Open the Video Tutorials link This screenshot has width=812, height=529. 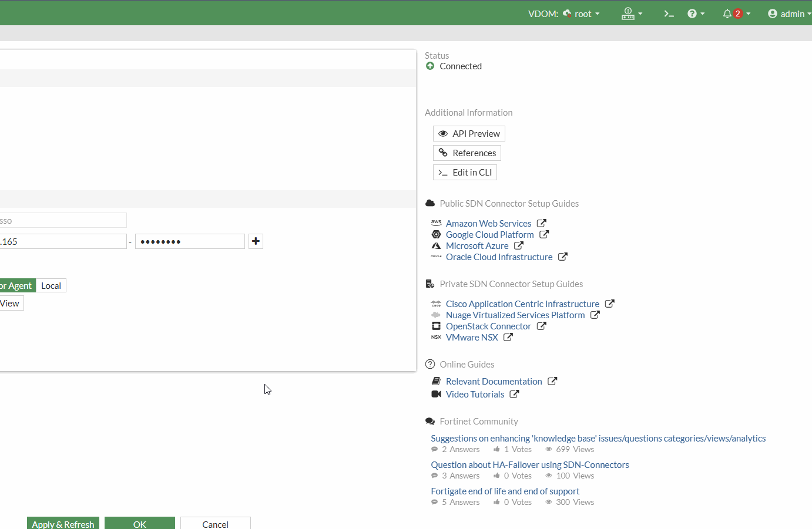[475, 395]
